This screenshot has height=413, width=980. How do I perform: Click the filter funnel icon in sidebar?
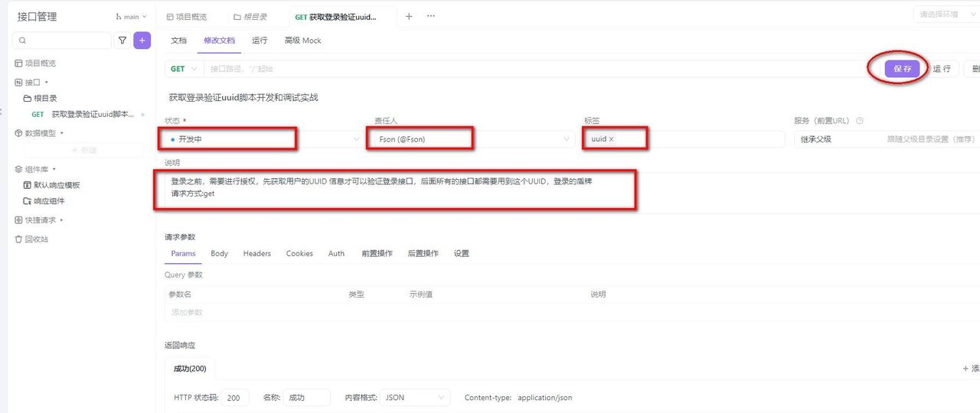click(122, 41)
